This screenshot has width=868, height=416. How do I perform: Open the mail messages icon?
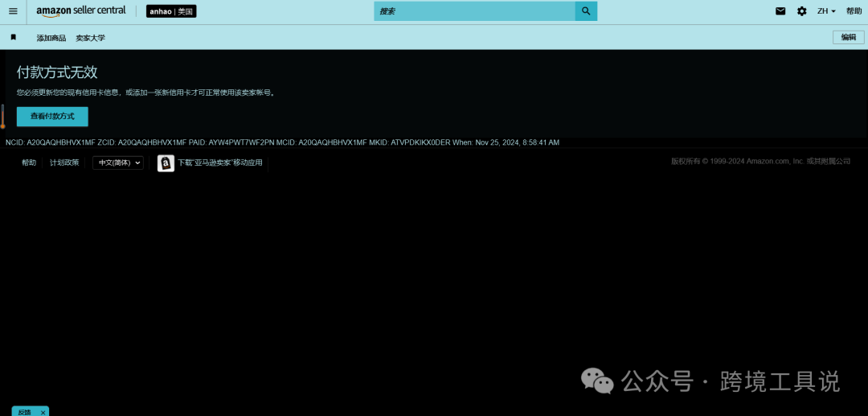780,11
